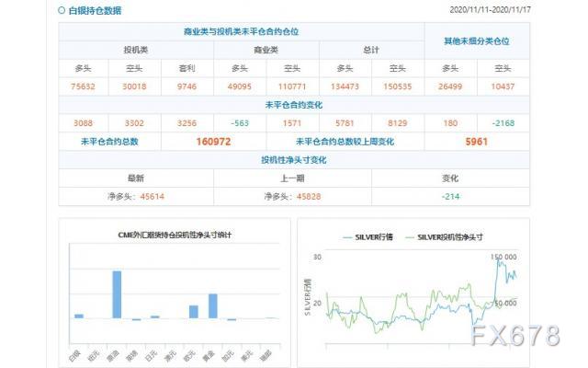Click the circle icon beside 白银持仓数据
Screen dimensions: 588x368
click(x=62, y=10)
